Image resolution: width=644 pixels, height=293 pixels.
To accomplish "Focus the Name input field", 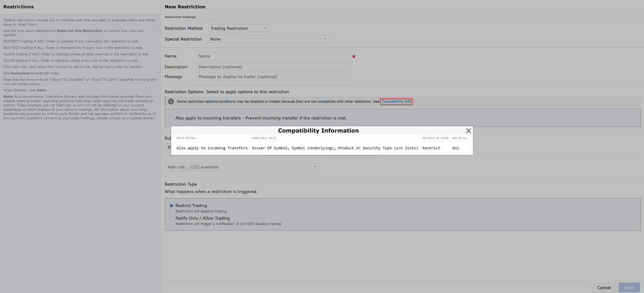I will [273, 56].
